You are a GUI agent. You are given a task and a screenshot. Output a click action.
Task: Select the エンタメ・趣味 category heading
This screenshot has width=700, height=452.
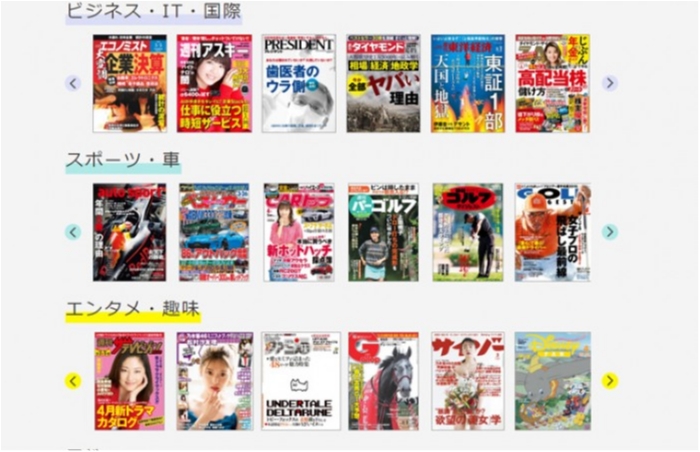(132, 310)
